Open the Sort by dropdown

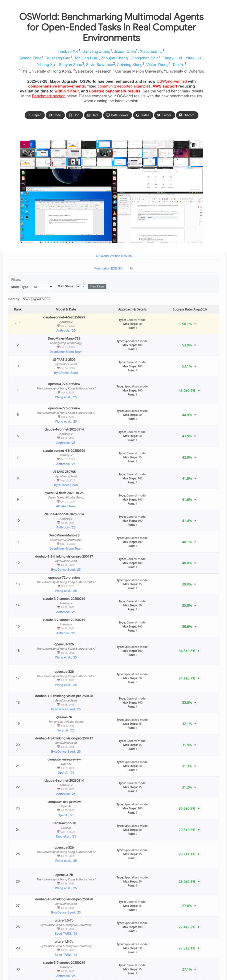[x=37, y=299]
